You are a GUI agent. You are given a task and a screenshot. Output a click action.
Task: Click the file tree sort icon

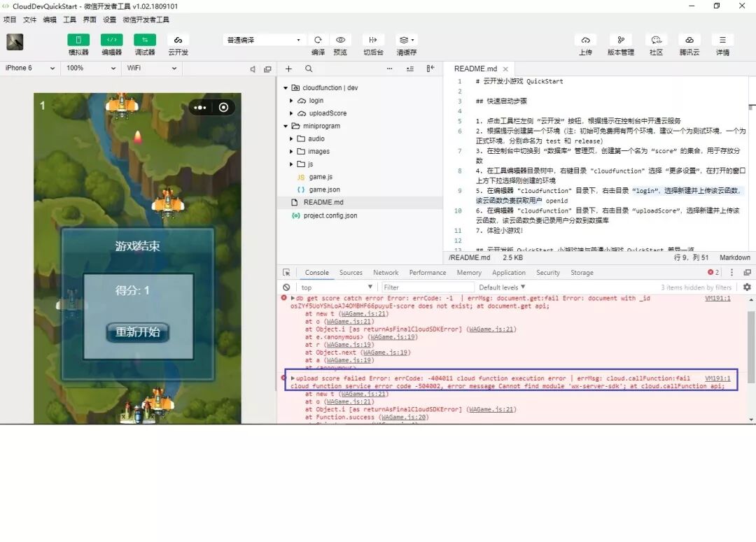[x=409, y=69]
